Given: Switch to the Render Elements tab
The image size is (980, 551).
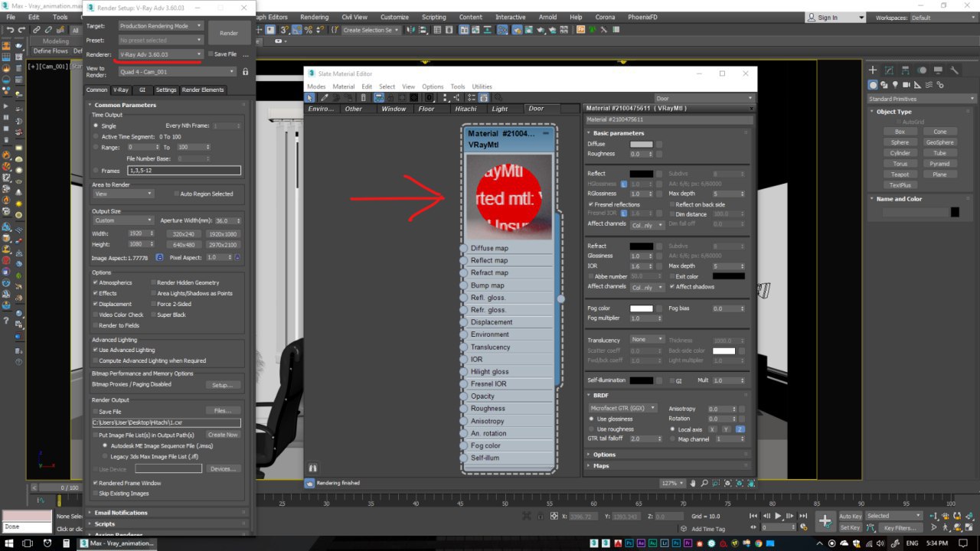Looking at the screenshot, I should tap(203, 90).
